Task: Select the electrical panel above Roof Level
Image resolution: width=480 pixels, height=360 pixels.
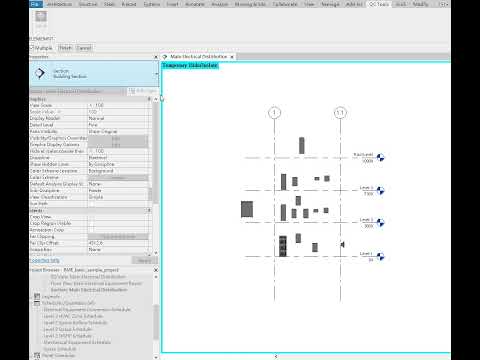Action: 302,145
